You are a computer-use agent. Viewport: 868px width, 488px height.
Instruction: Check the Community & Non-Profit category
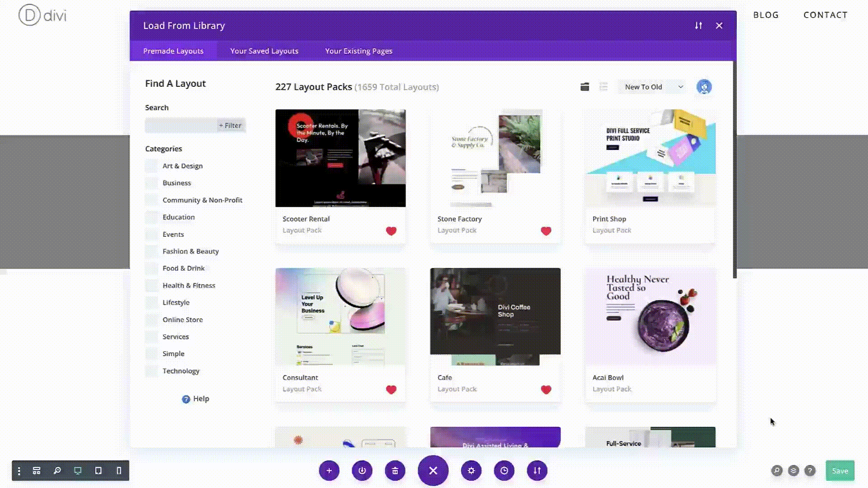coord(152,200)
